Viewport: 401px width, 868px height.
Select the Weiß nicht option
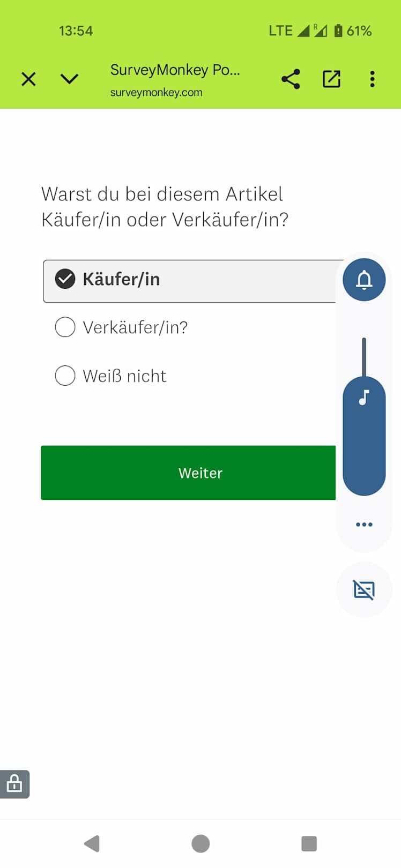click(65, 376)
